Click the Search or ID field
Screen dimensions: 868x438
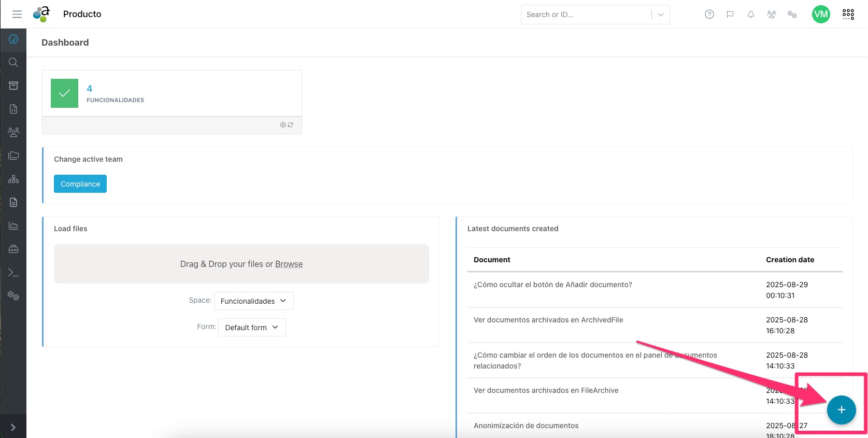point(586,15)
